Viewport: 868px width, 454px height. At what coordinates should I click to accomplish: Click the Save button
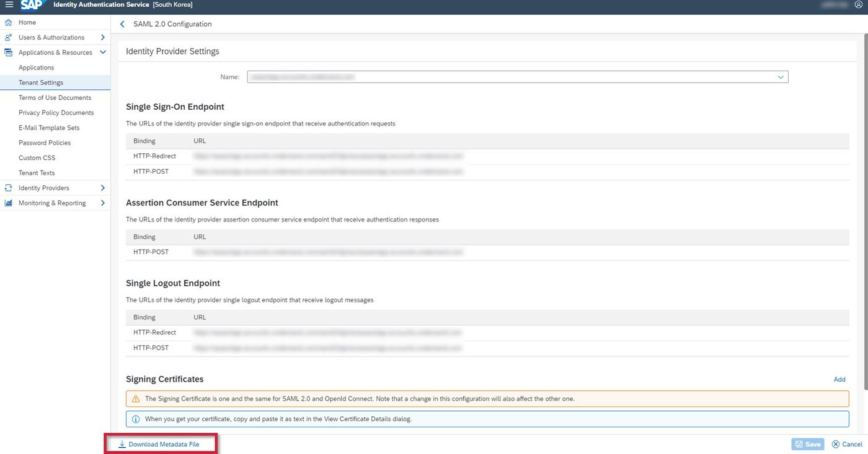[x=808, y=444]
